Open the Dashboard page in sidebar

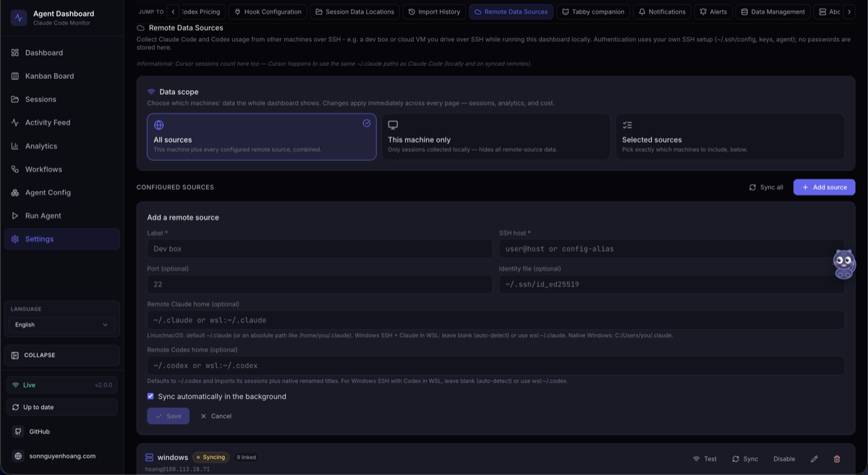pyautogui.click(x=61, y=53)
